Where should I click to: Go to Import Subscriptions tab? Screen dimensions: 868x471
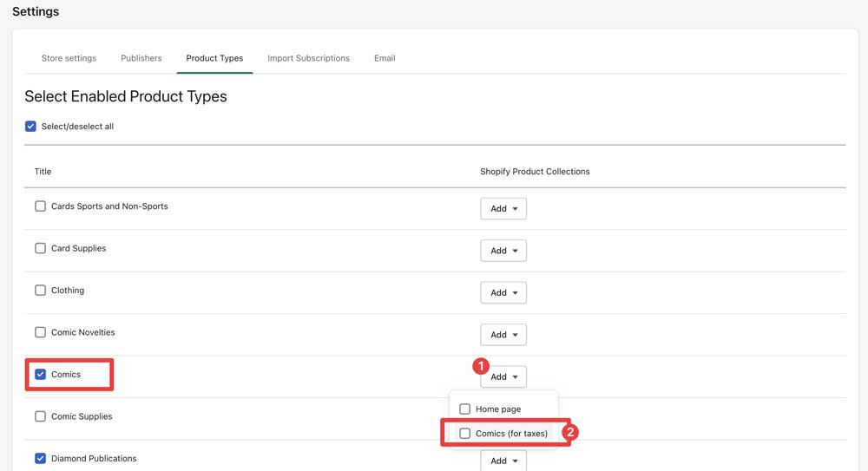[308, 58]
